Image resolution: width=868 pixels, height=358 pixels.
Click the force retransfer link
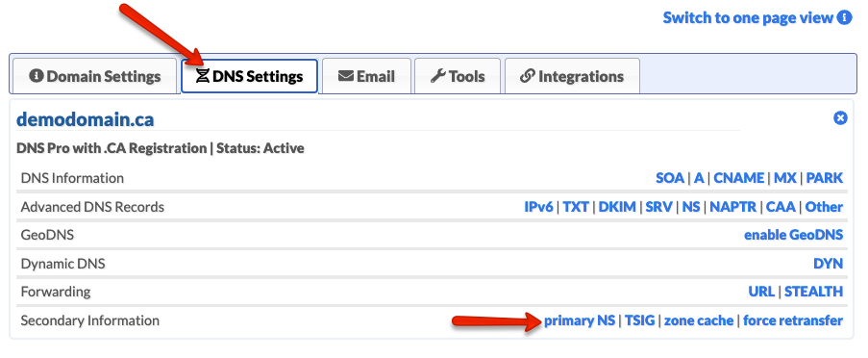[x=793, y=320]
